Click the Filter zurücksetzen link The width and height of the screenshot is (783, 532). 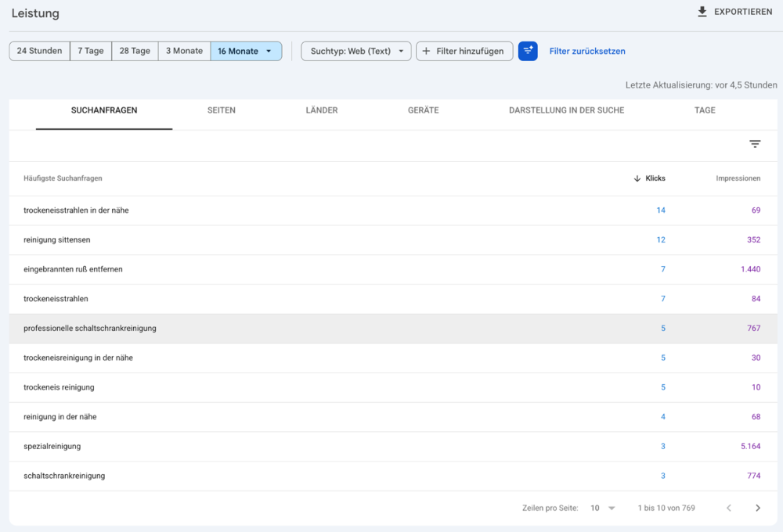tap(587, 51)
